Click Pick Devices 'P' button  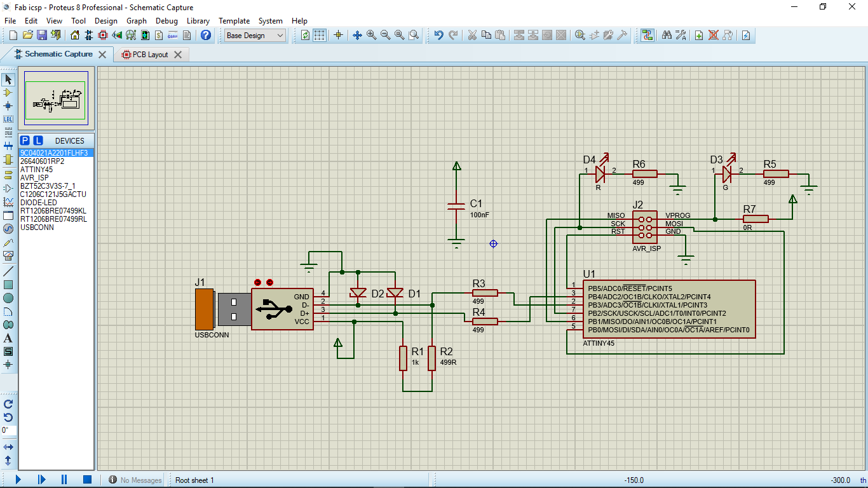[25, 140]
